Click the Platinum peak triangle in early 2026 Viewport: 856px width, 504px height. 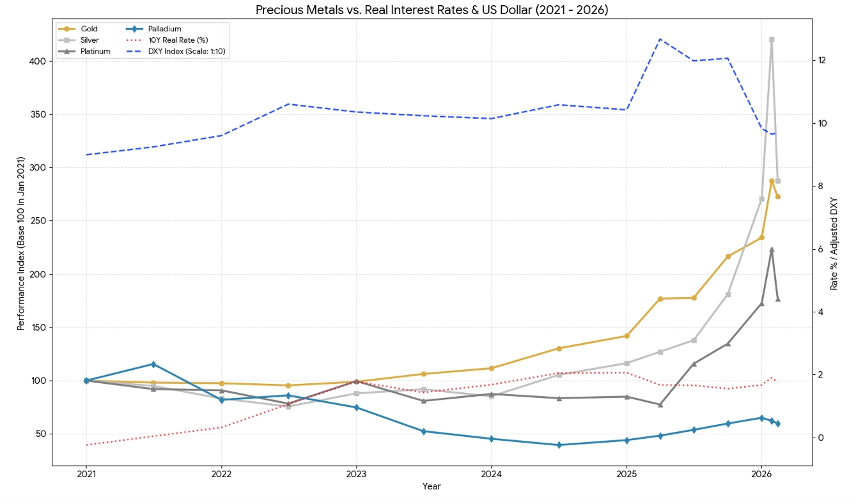tap(772, 250)
